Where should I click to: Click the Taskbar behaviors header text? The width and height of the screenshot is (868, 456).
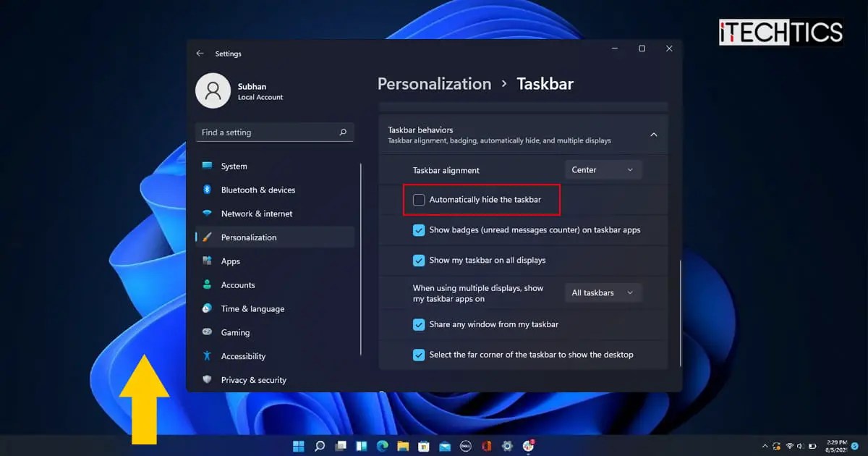pos(420,130)
